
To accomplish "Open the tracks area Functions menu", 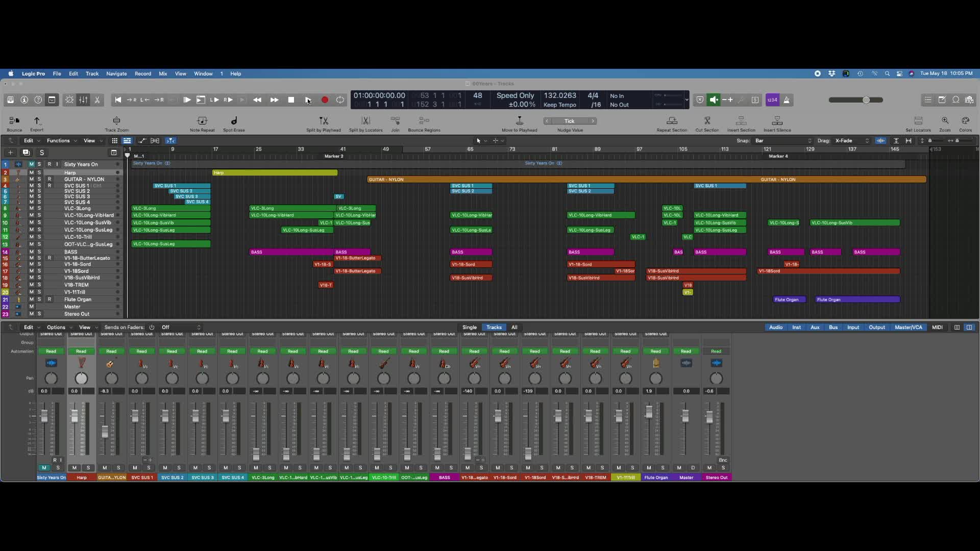I will coord(61,141).
